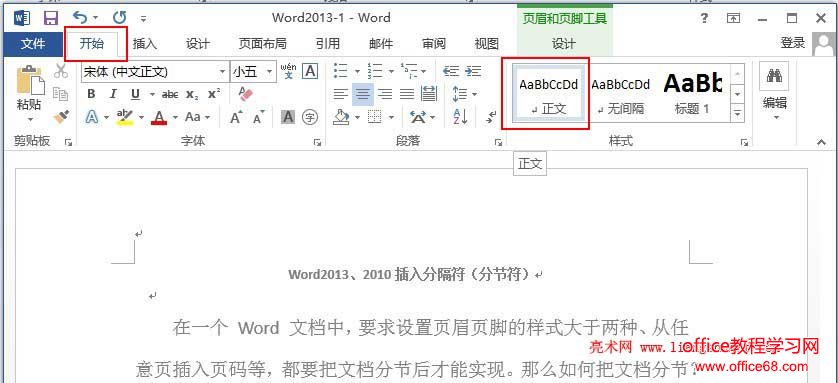Open the Text Effects A icon

point(92,116)
